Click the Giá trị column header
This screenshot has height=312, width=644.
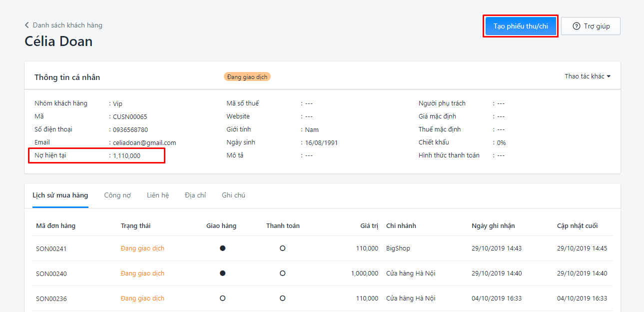click(369, 225)
